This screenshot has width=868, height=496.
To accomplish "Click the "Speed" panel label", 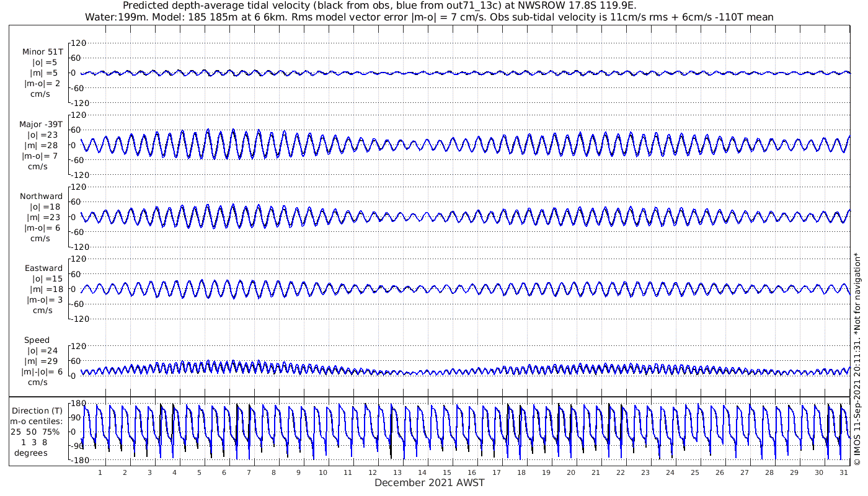I will tap(37, 340).
